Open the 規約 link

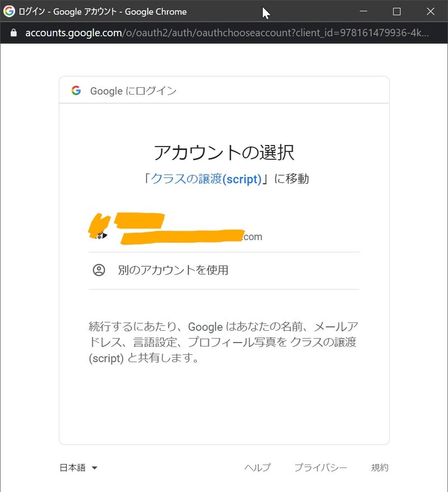point(380,467)
